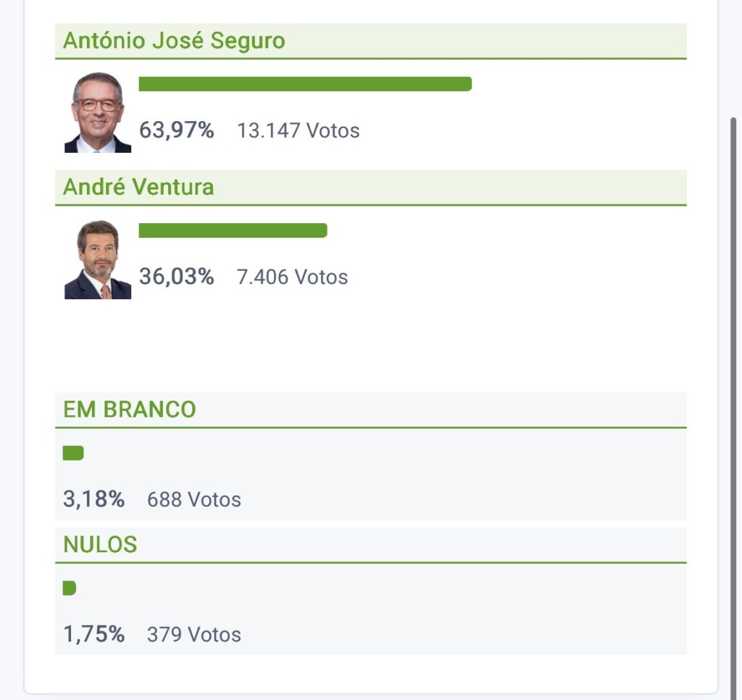
Task: Click the 13.147 Votos count
Action: pos(299,131)
